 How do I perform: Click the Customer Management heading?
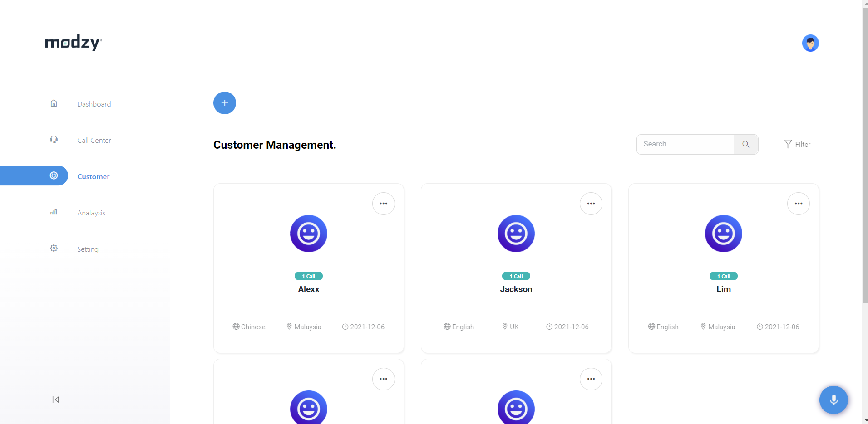pyautogui.click(x=275, y=145)
